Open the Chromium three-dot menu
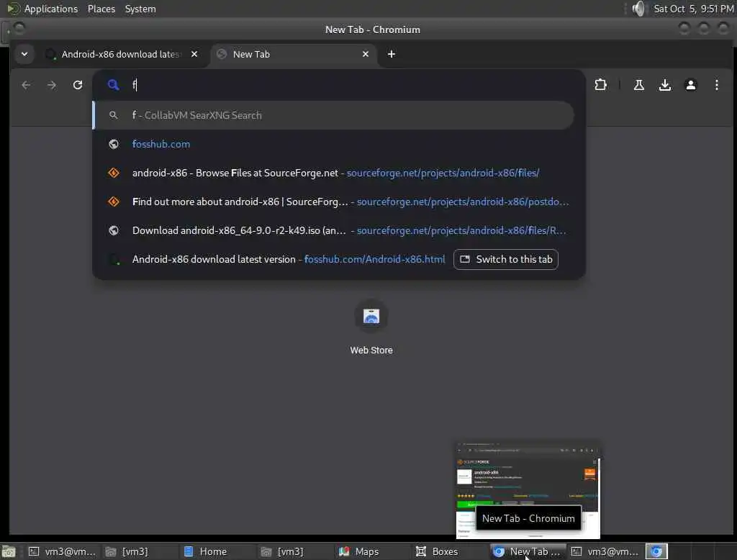Viewport: 737px width, 560px height. click(x=716, y=85)
